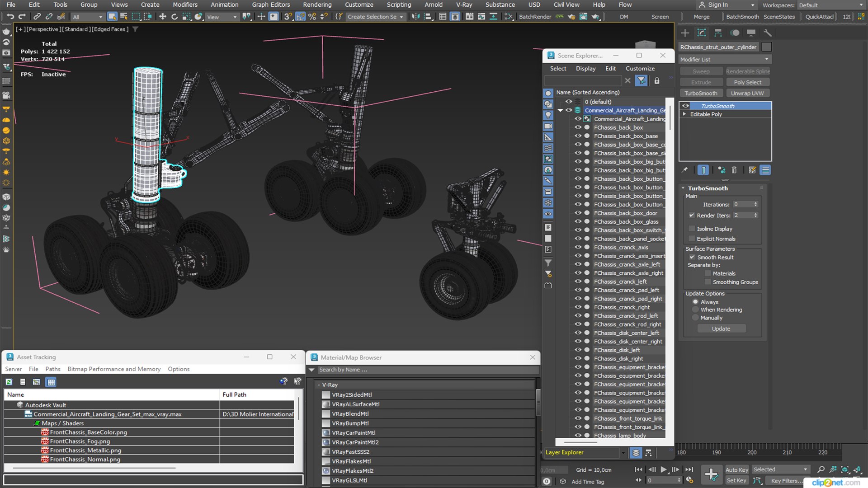Open the Utilities wrench panel icon
Screen dimensions: 868x488
tap(767, 33)
